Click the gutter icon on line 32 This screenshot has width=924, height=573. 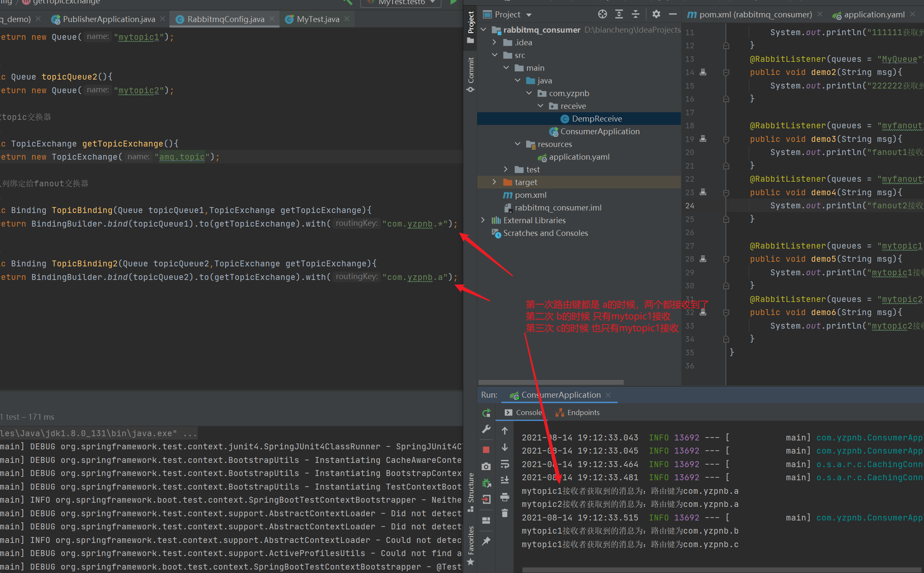[703, 312]
